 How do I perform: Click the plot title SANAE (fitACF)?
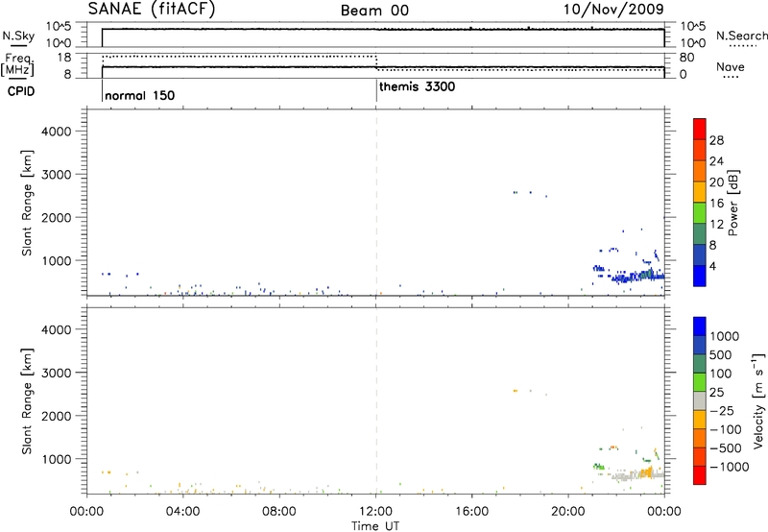(152, 9)
